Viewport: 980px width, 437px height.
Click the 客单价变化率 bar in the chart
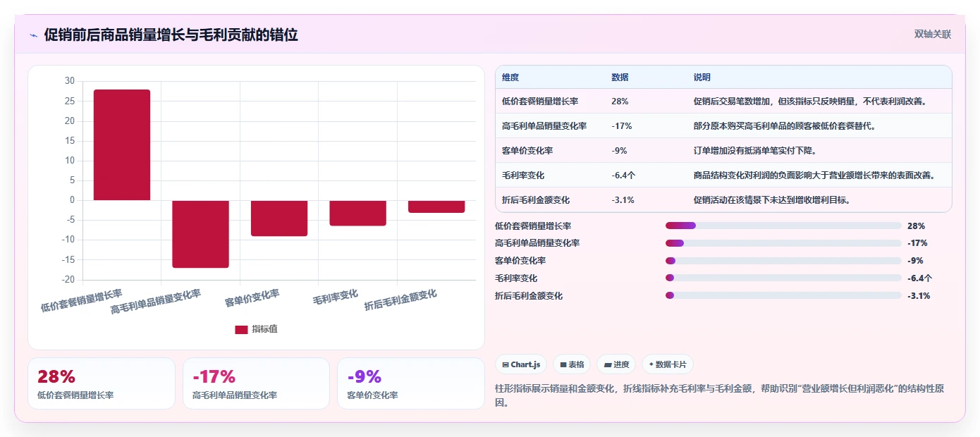(279, 218)
